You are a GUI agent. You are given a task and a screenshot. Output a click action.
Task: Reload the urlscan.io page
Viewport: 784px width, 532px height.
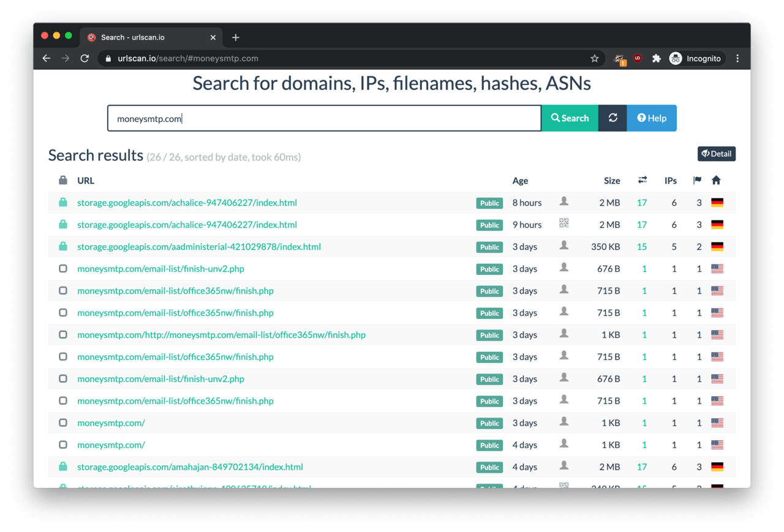[x=85, y=58]
